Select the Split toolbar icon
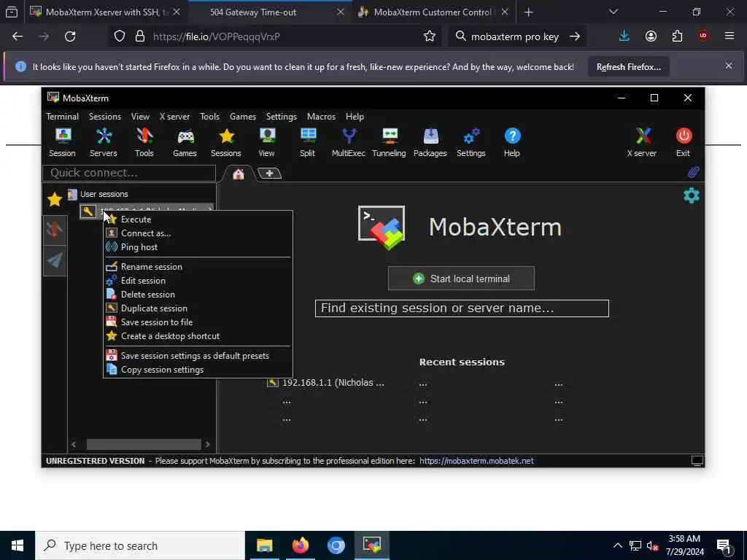This screenshot has height=560, width=747. (308, 142)
